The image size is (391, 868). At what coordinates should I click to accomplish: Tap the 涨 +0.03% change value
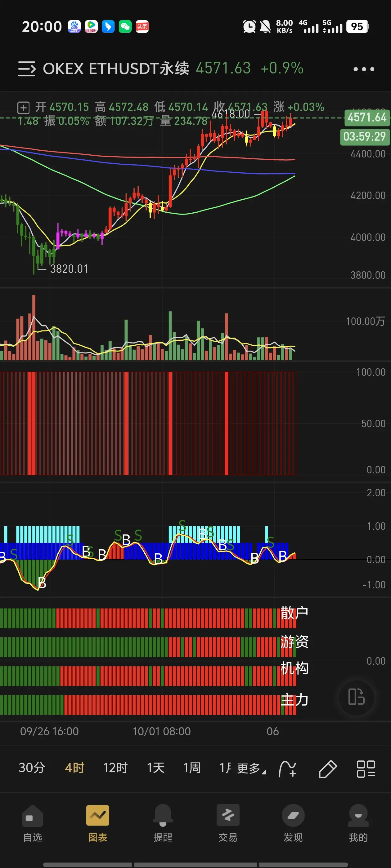pyautogui.click(x=299, y=107)
